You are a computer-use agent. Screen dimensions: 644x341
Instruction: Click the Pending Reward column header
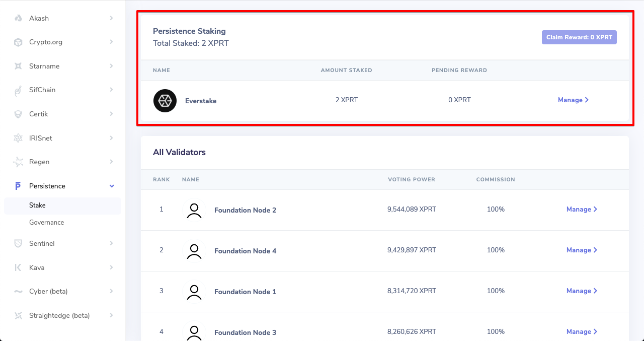tap(459, 70)
